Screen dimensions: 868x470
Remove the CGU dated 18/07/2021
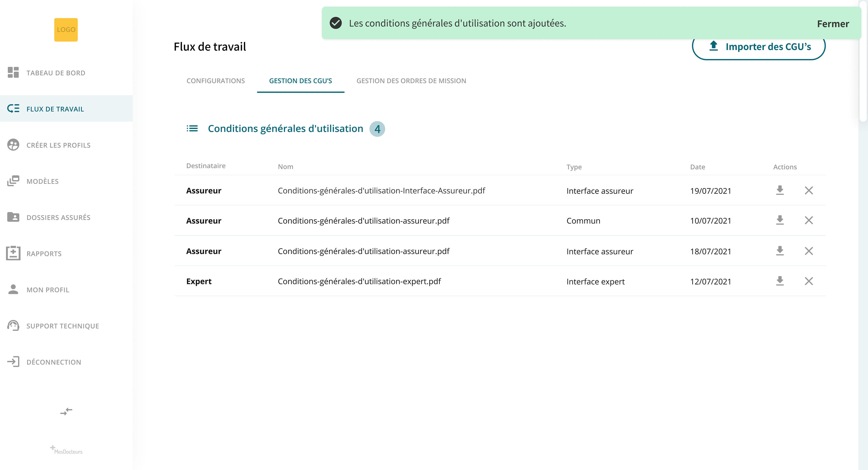pyautogui.click(x=809, y=251)
